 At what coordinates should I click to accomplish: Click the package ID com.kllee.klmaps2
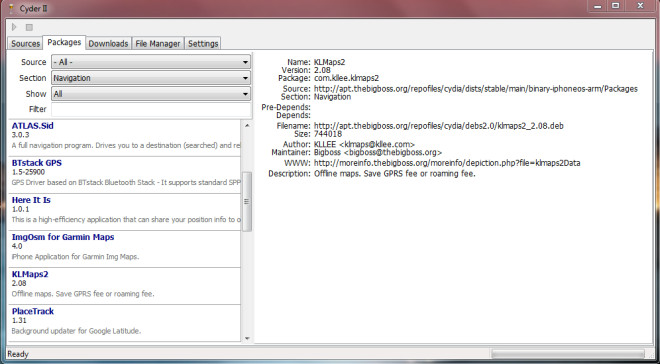(x=346, y=78)
